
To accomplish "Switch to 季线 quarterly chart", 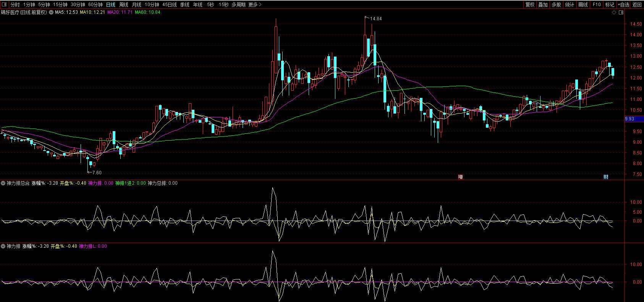I will [185, 5].
